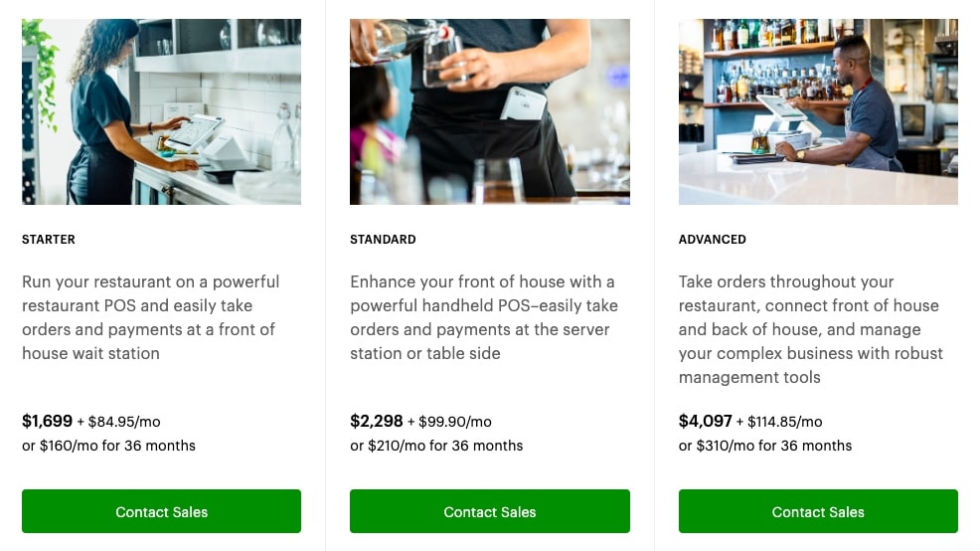Click the $2,298 Standard price
Viewport: 980px width, 551px height.
[377, 421]
